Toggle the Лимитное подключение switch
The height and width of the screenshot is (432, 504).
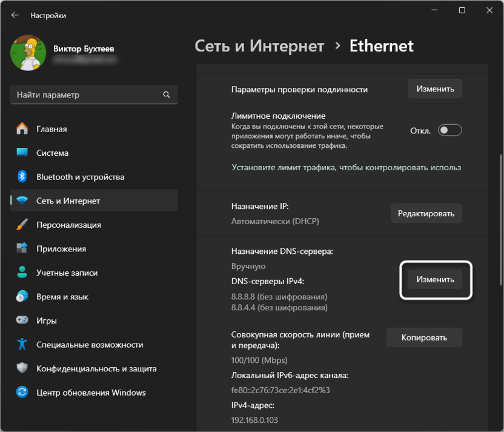[450, 130]
